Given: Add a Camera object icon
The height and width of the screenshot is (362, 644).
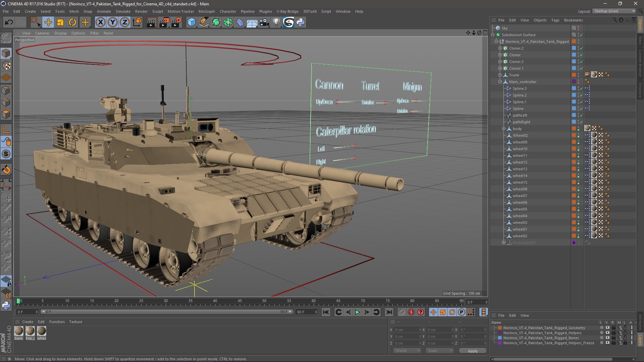Looking at the screenshot, I should tap(264, 22).
